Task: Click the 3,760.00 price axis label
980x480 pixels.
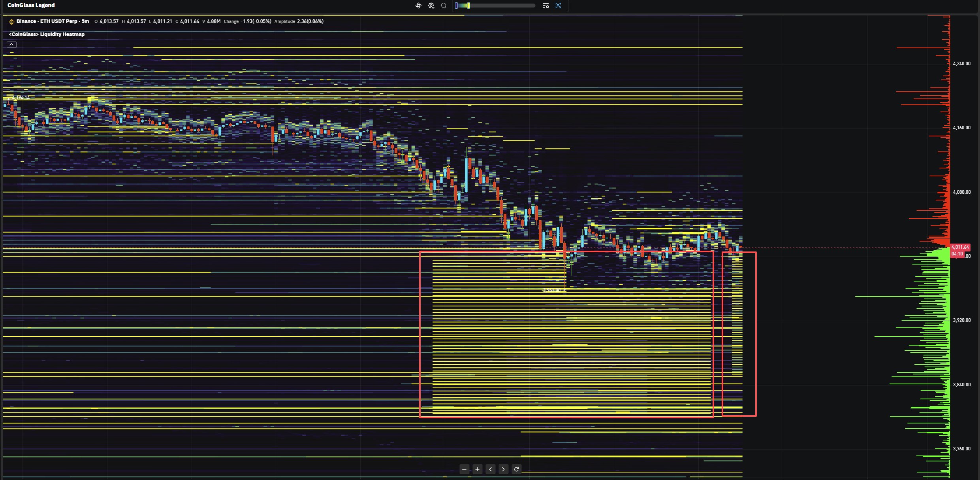Action: (x=961, y=449)
